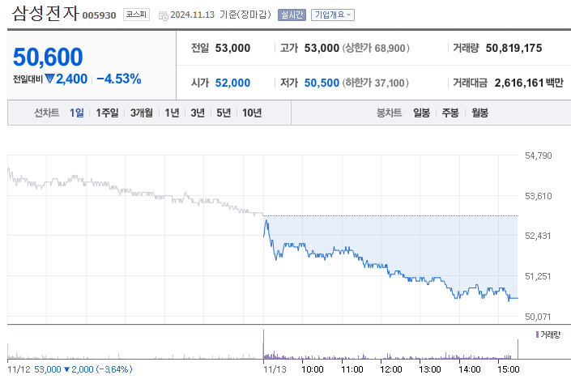Screen dimensions: 571x392
Task: Click the 코스피 market label
Action: click(x=136, y=15)
